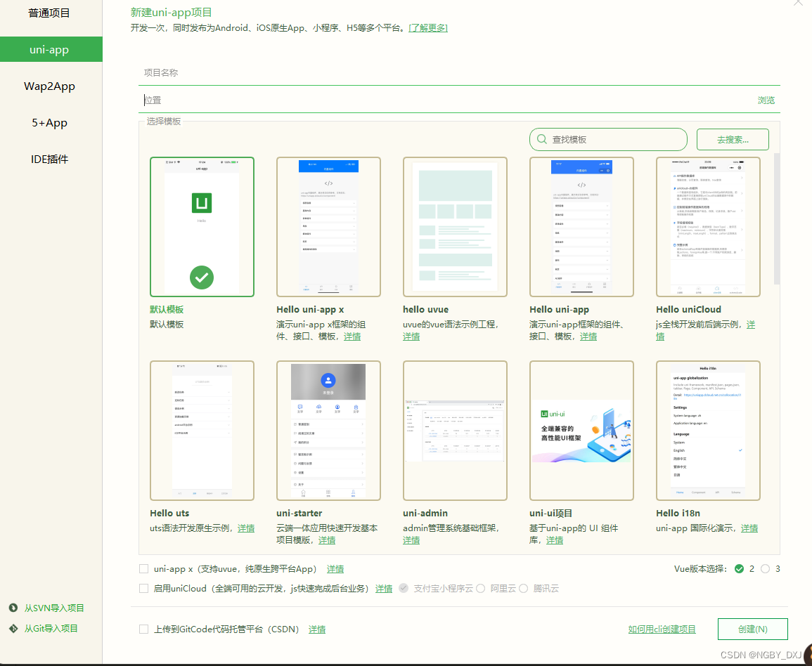The width and height of the screenshot is (812, 666).
Task: Open 详情 link for Hello i18n
Action: coord(749,528)
